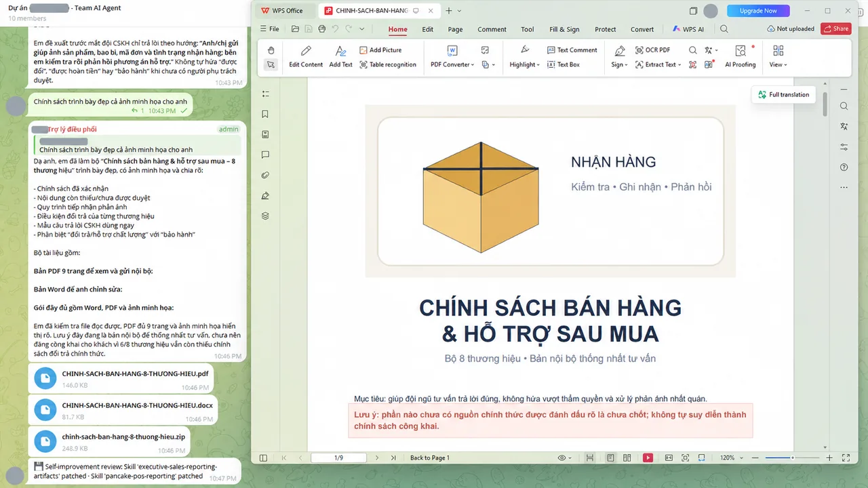Viewport: 868px width, 488px height.
Task: Click the Share button
Action: click(x=835, y=28)
